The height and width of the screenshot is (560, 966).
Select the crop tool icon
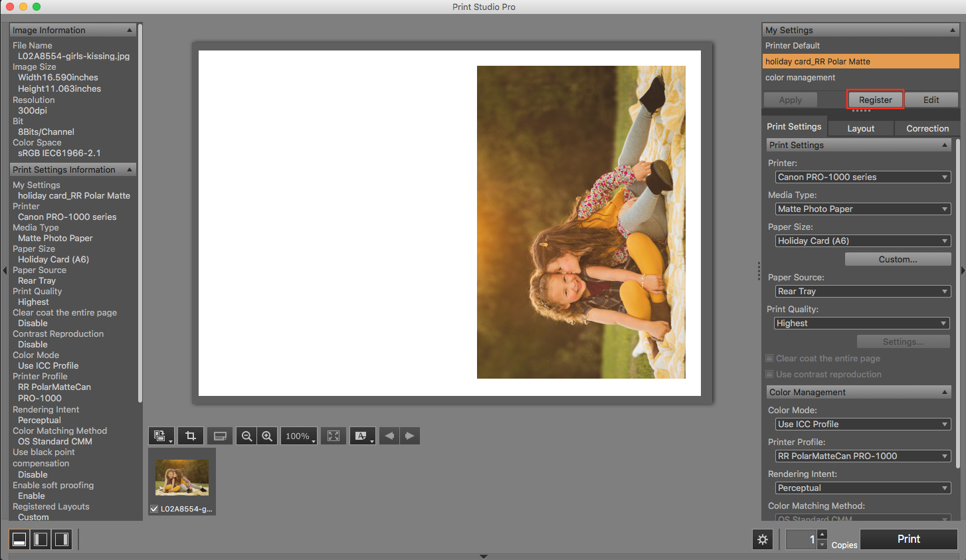pyautogui.click(x=191, y=436)
